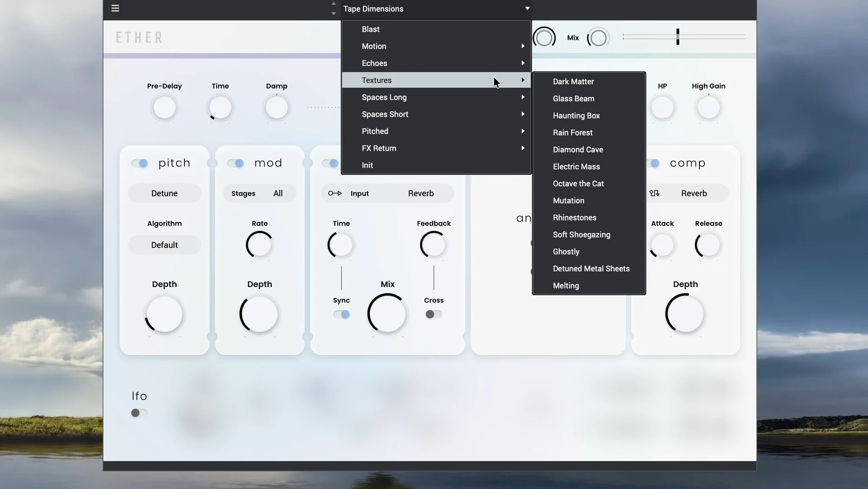Click preset up arrow stepper
868x489 pixels.
pyautogui.click(x=334, y=4)
